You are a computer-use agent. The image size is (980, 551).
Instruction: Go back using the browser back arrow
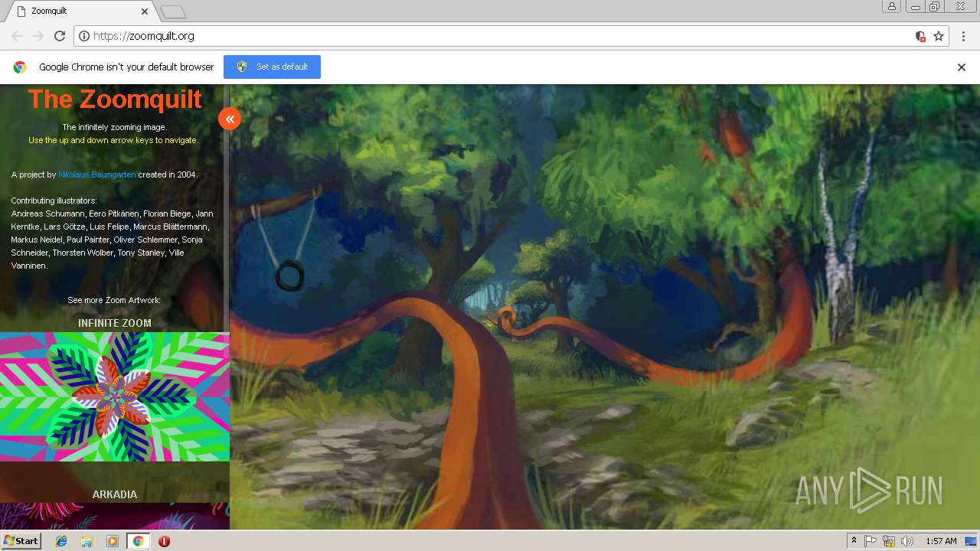pyautogui.click(x=17, y=36)
